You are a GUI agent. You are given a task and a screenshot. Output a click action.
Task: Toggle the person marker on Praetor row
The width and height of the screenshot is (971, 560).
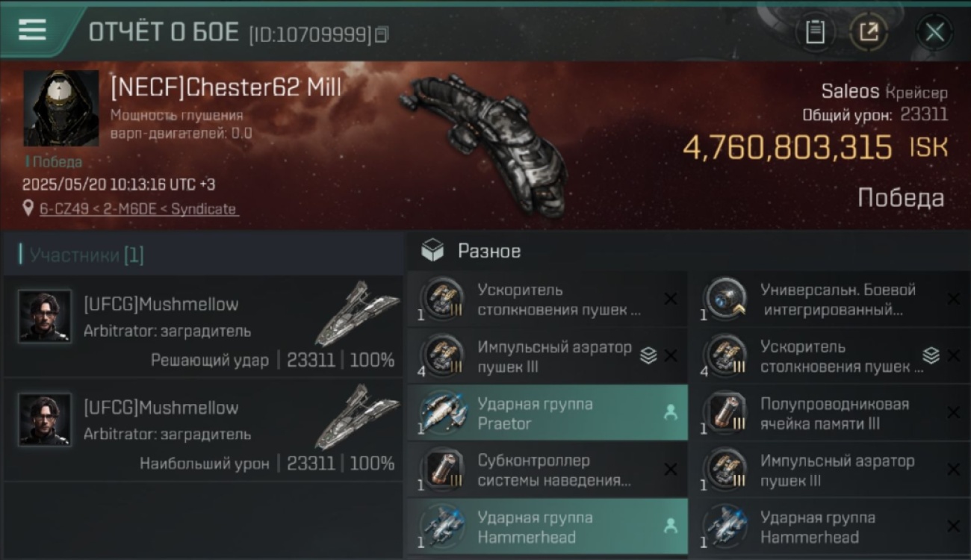671,412
